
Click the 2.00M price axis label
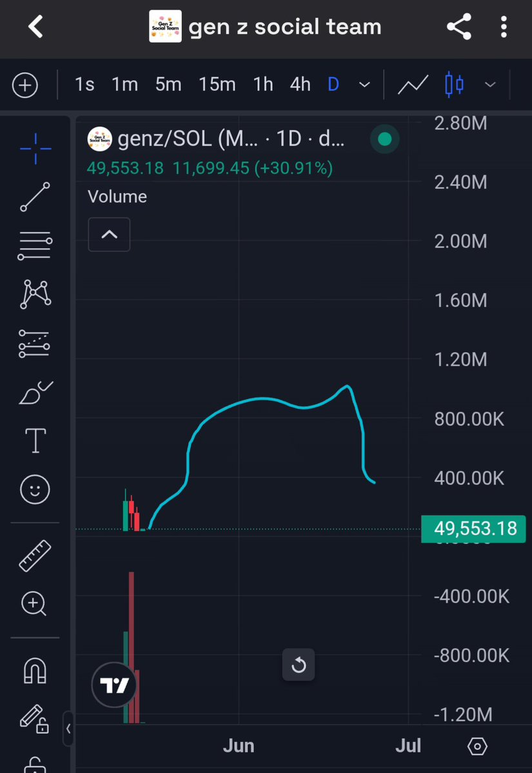(460, 242)
